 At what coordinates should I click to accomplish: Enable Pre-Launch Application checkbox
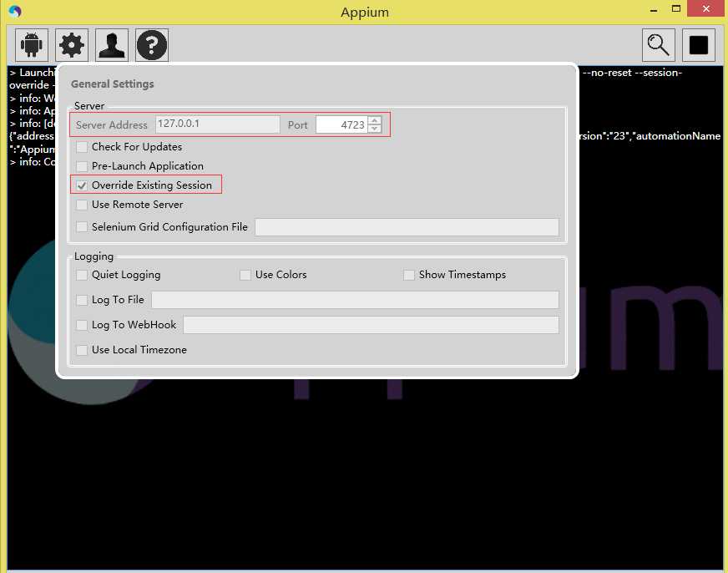[x=82, y=166]
